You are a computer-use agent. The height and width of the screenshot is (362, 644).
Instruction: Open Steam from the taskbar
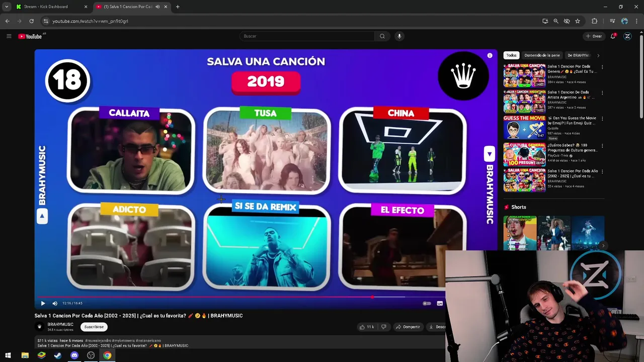(x=58, y=355)
